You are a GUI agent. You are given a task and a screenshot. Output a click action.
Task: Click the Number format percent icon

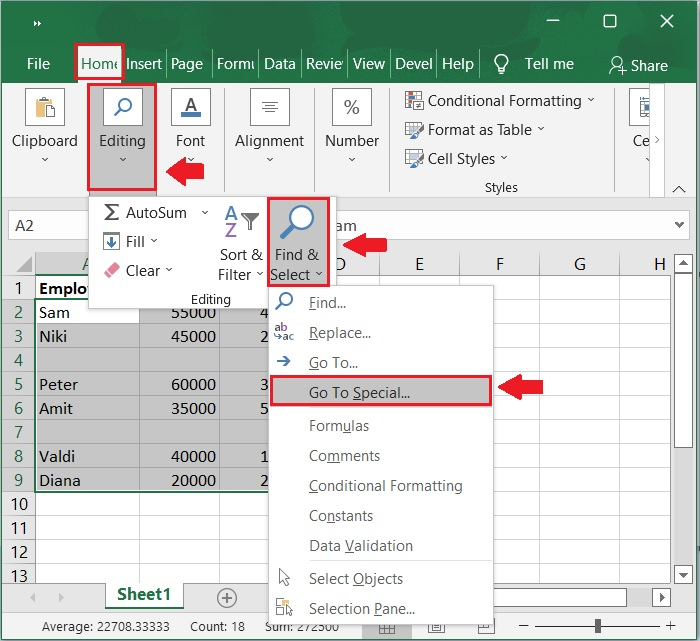(352, 108)
